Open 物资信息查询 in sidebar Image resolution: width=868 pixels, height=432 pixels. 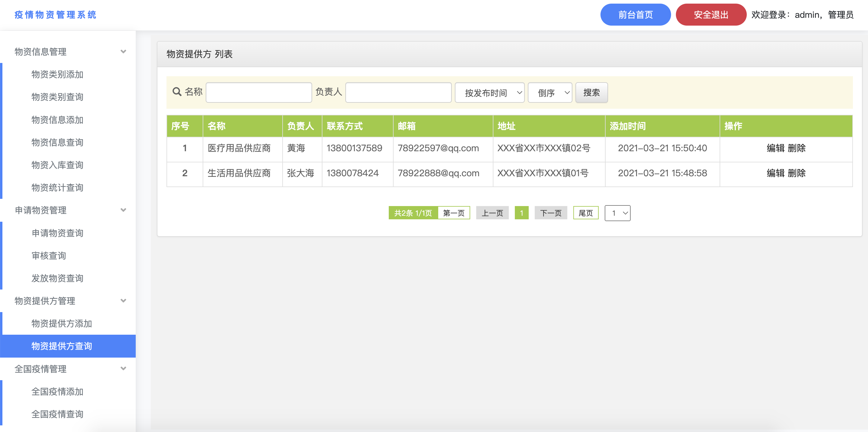click(x=57, y=142)
